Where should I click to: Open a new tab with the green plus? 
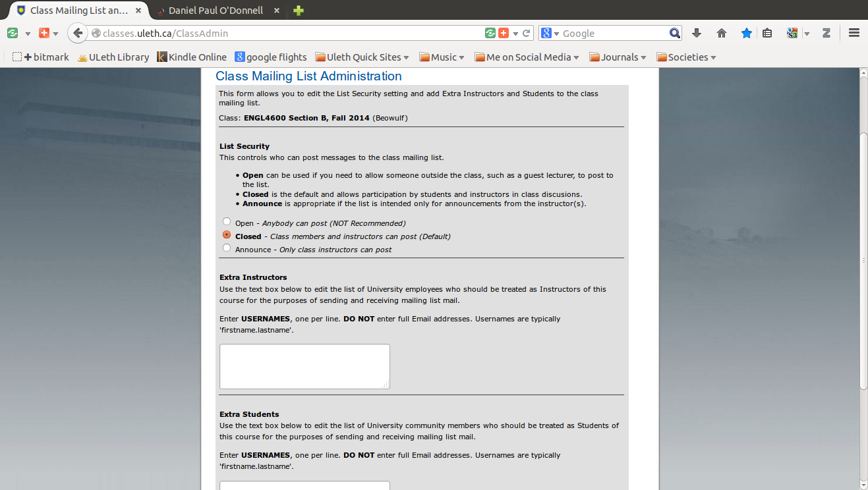pos(299,11)
